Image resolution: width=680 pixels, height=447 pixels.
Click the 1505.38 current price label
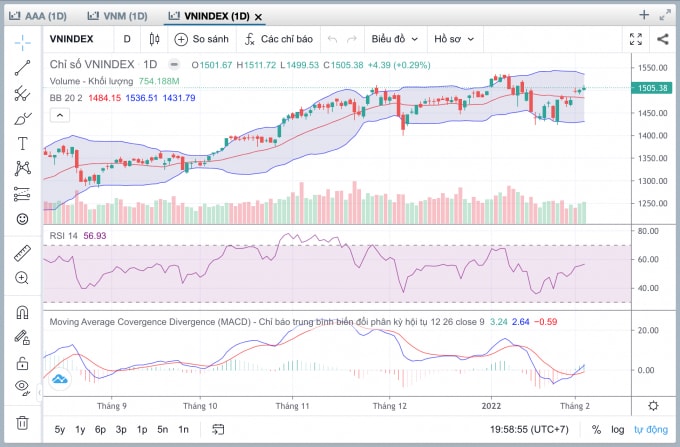pyautogui.click(x=652, y=88)
